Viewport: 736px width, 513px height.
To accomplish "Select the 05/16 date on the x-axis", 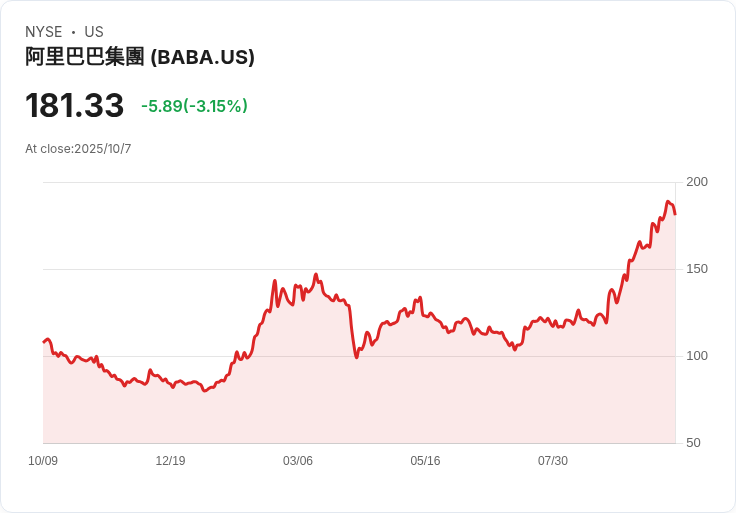I will (425, 461).
